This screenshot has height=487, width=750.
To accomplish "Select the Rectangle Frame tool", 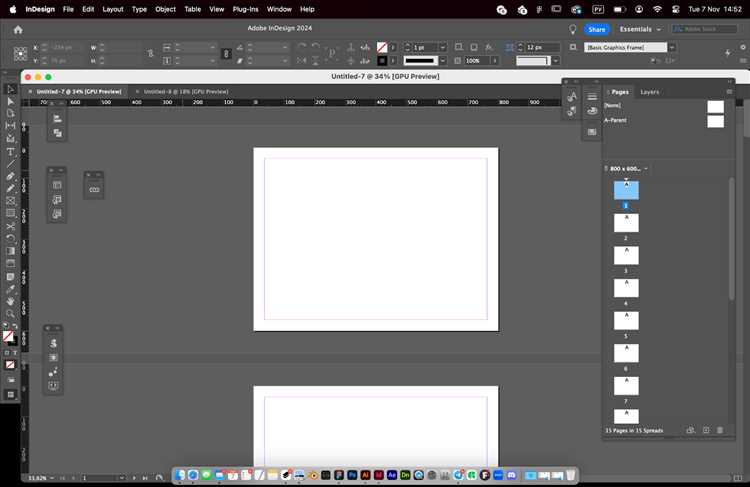I will 11,201.
